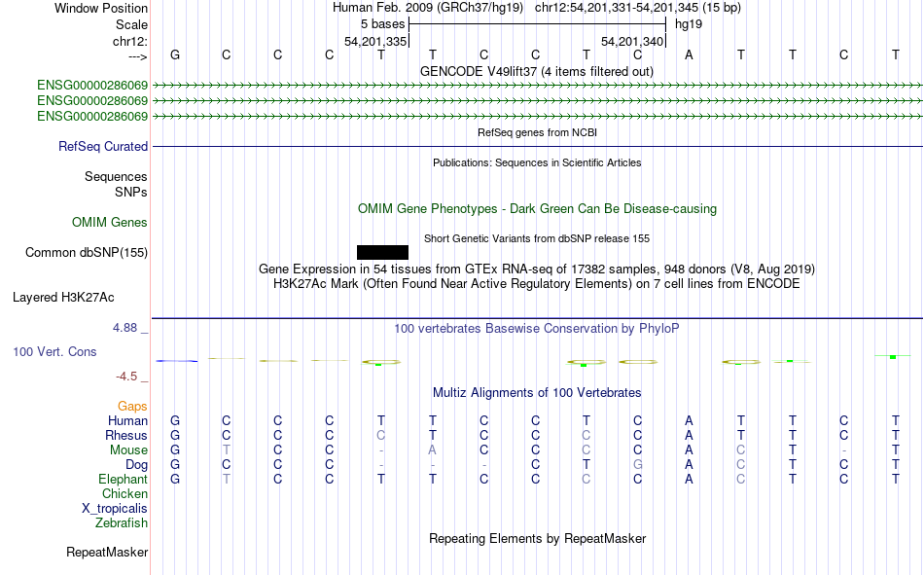Image resolution: width=924 pixels, height=575 pixels.
Task: Open the GENCODE V49lift37 track title
Action: coord(536,71)
